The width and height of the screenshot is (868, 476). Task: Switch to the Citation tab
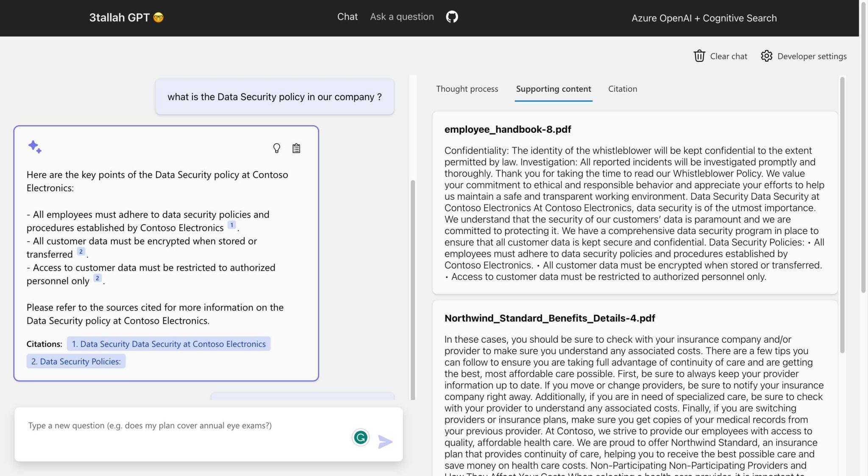622,89
